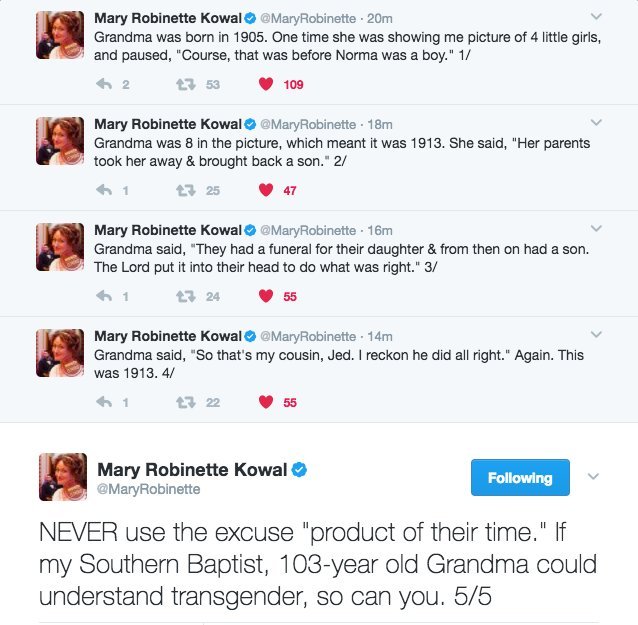Like the 3/ tweet about the funeral

265,296
